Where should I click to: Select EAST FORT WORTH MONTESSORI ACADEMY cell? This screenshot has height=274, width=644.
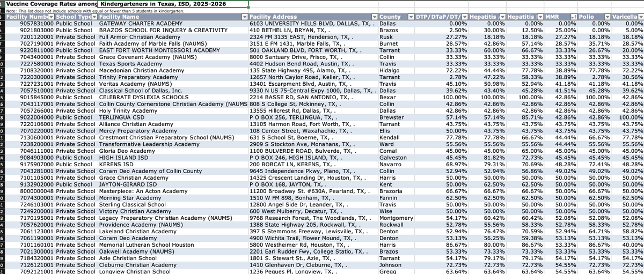tap(173, 50)
